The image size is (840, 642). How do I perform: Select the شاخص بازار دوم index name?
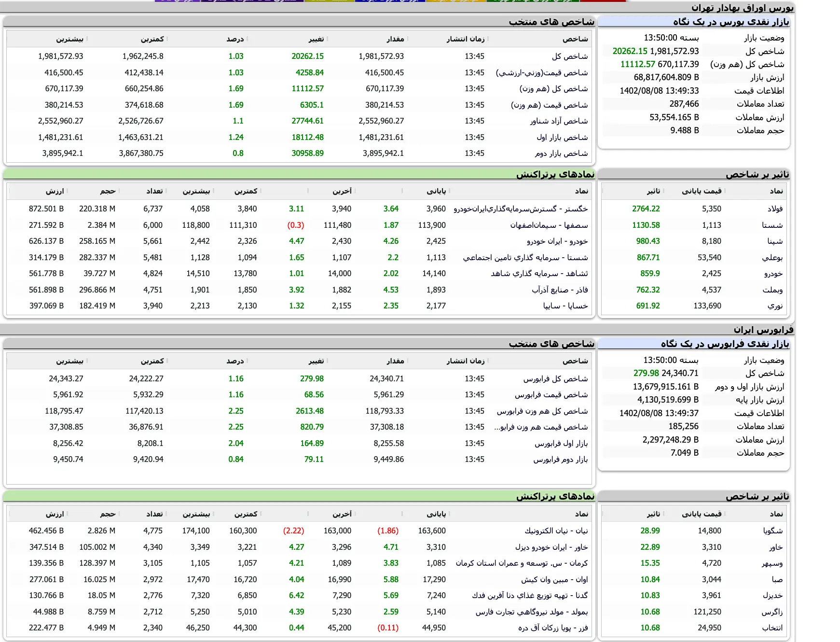point(561,154)
